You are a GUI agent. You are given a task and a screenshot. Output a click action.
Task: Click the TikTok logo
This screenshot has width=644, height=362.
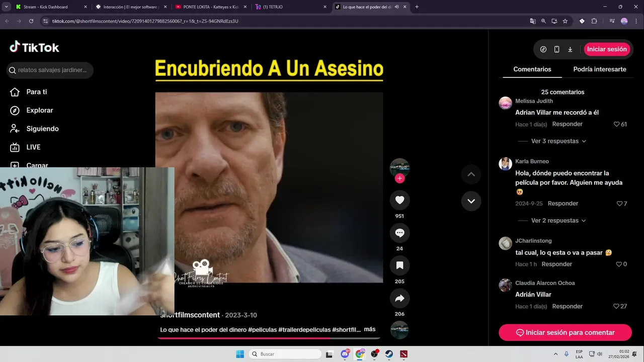click(34, 48)
